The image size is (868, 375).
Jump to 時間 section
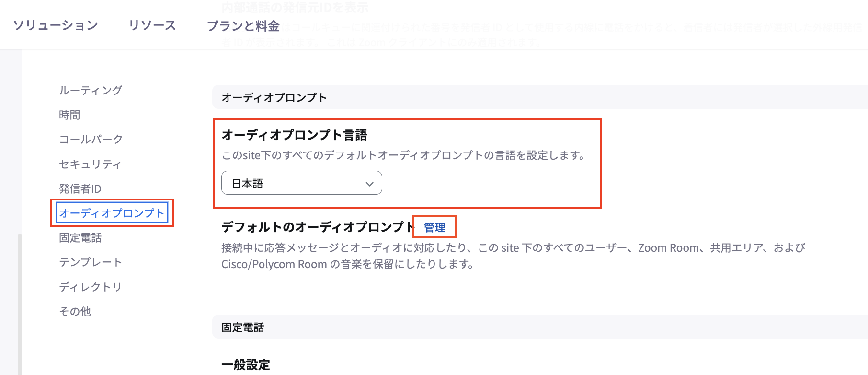click(69, 115)
